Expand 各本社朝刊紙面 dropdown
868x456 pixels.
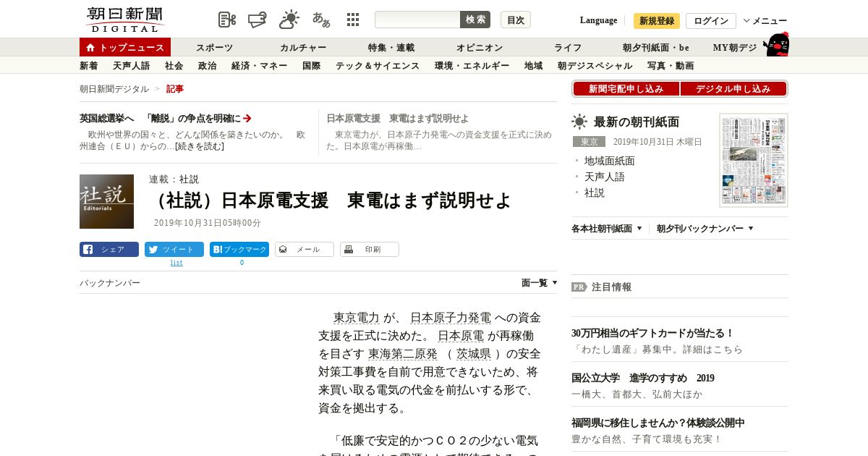pos(607,229)
